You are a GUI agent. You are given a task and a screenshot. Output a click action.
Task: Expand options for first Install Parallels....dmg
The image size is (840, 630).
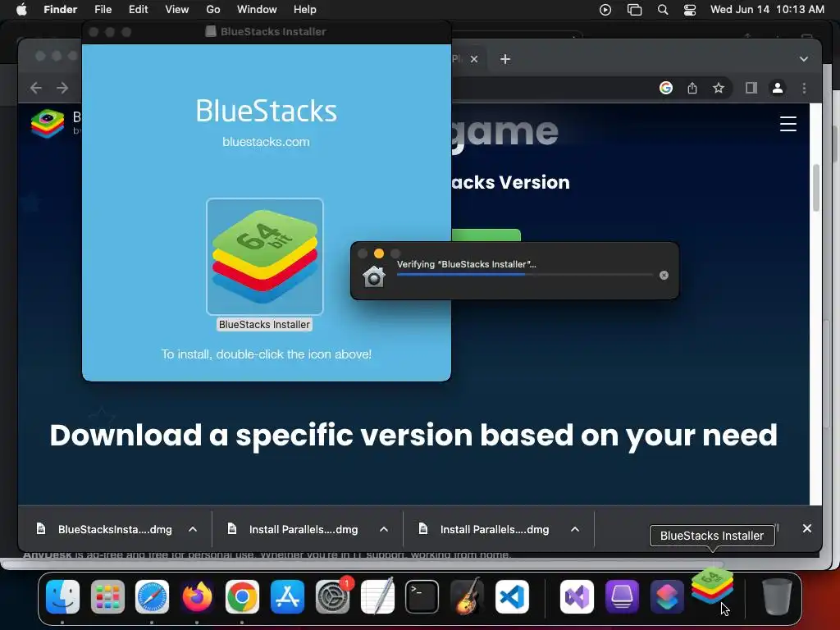point(384,529)
